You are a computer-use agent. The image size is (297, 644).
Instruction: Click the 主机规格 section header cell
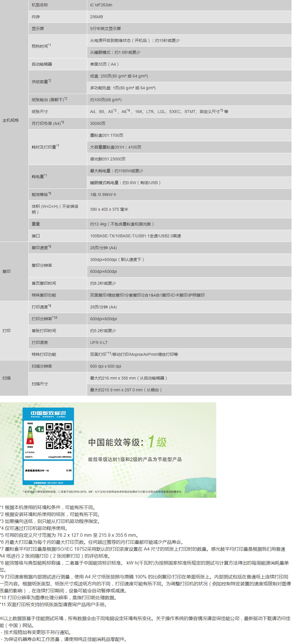click(x=11, y=120)
